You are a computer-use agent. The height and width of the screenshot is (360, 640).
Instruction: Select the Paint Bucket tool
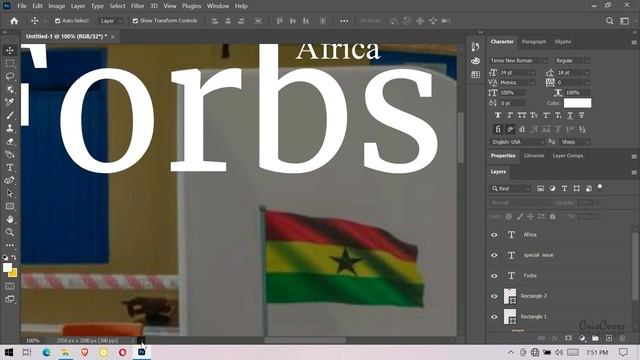click(10, 154)
